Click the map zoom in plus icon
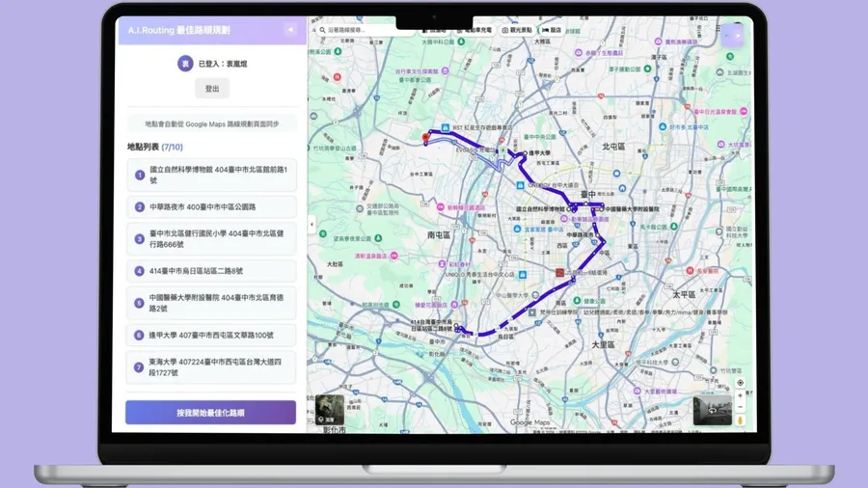Viewport: 868px width, 488px height. click(x=740, y=395)
